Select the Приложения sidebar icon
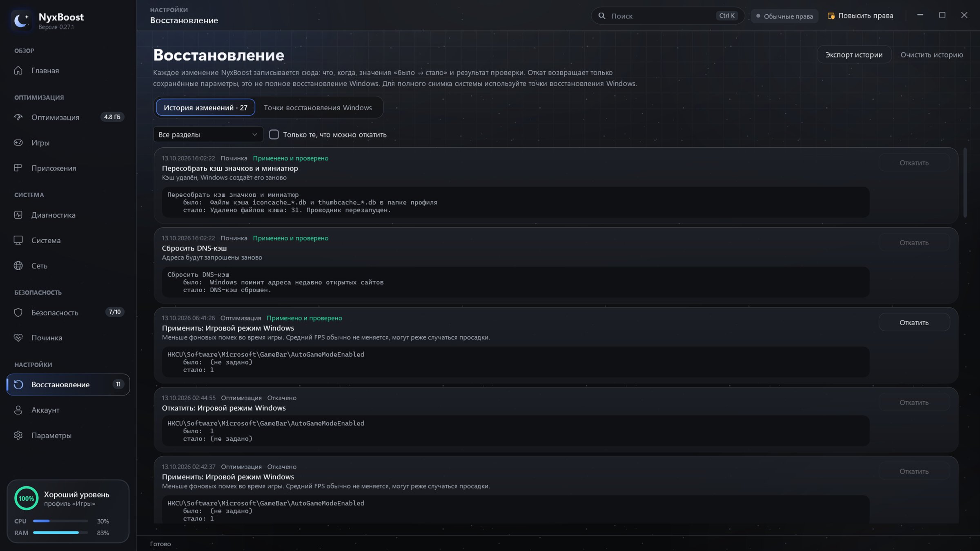 pyautogui.click(x=18, y=168)
